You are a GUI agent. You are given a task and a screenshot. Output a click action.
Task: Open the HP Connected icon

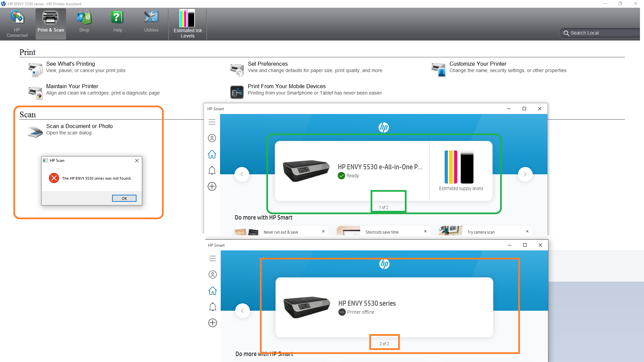(17, 23)
